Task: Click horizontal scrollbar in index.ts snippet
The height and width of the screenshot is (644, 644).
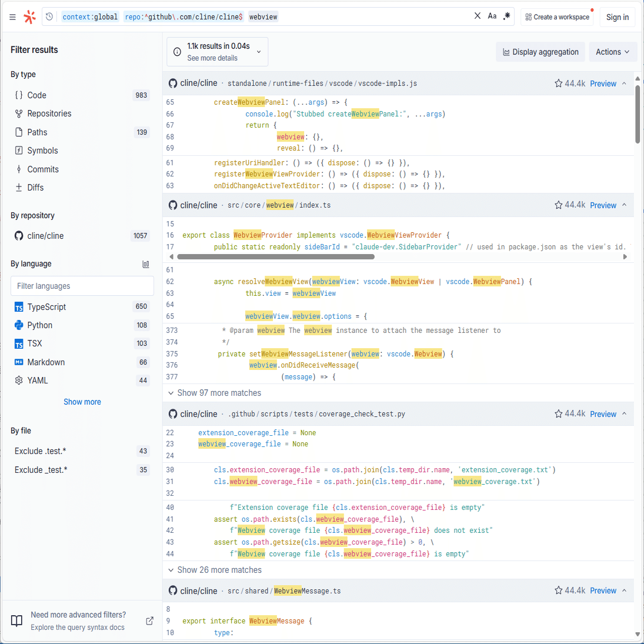Action: [276, 256]
